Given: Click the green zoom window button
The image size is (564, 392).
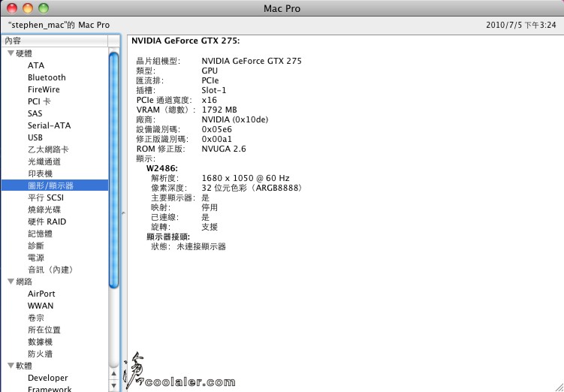Looking at the screenshot, I should pos(44,8).
